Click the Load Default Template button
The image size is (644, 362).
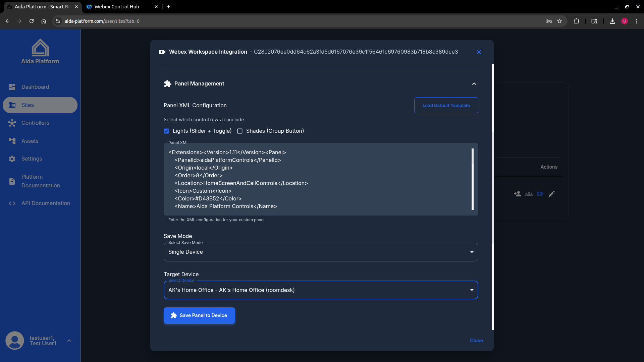(x=446, y=105)
